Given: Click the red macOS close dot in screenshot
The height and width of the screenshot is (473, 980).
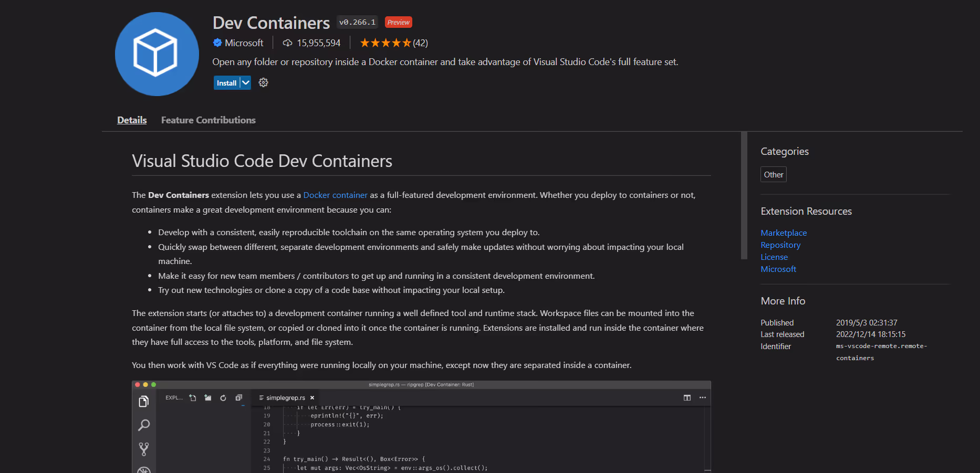Looking at the screenshot, I should pyautogui.click(x=138, y=385).
